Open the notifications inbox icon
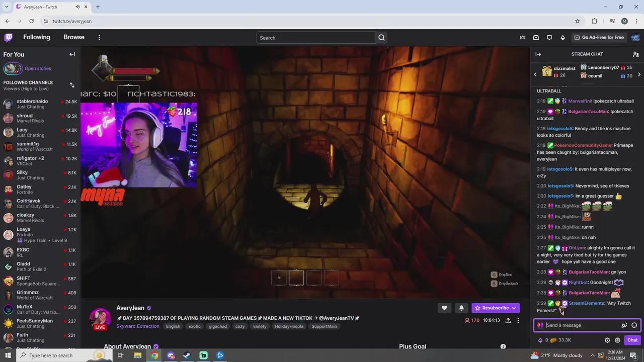Image resolution: width=644 pixels, height=362 pixels. coord(536,37)
